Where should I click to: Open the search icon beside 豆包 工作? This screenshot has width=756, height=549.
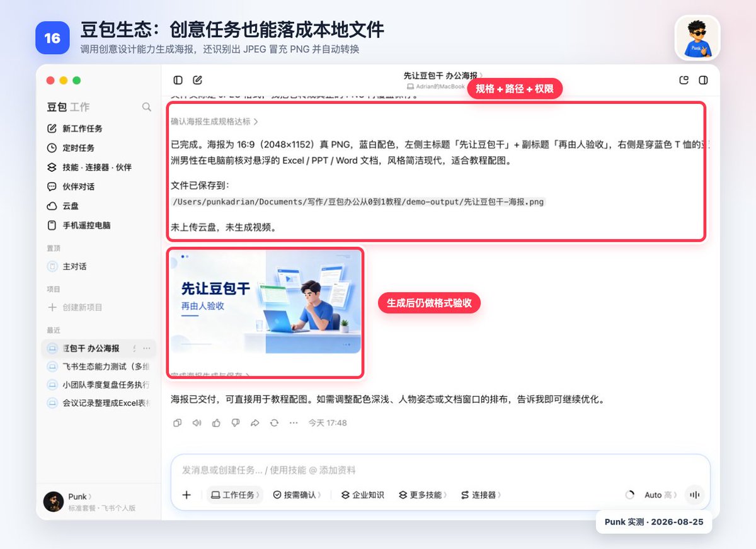[x=146, y=107]
